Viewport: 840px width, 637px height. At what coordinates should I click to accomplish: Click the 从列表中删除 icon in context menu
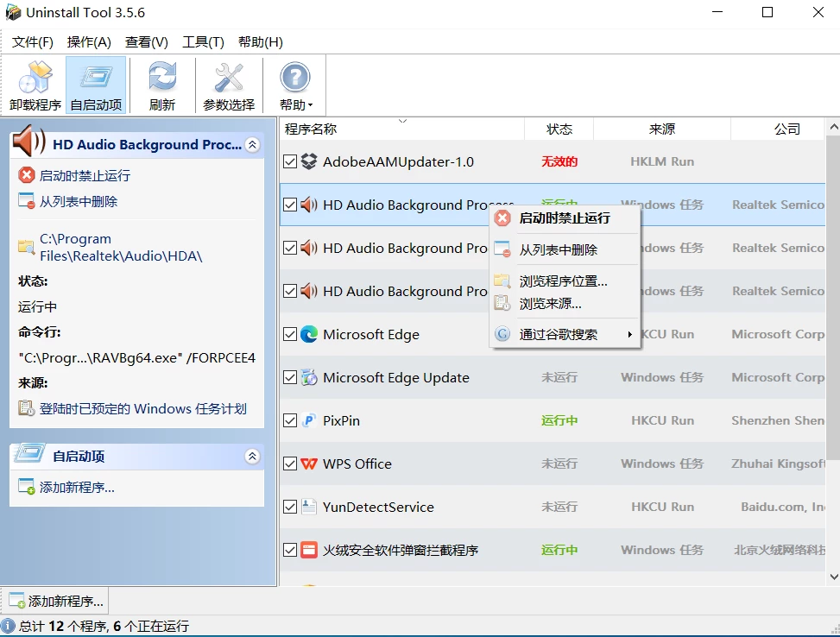coord(502,249)
